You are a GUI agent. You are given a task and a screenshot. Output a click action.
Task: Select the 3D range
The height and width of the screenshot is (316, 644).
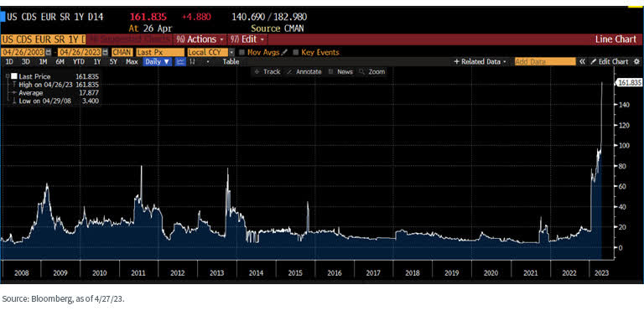(x=25, y=61)
